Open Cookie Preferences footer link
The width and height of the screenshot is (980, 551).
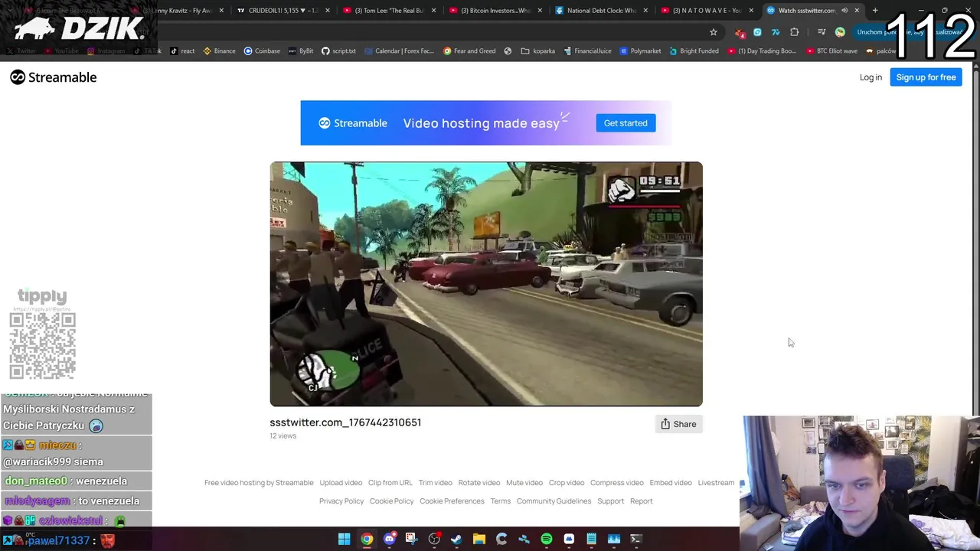tap(452, 501)
